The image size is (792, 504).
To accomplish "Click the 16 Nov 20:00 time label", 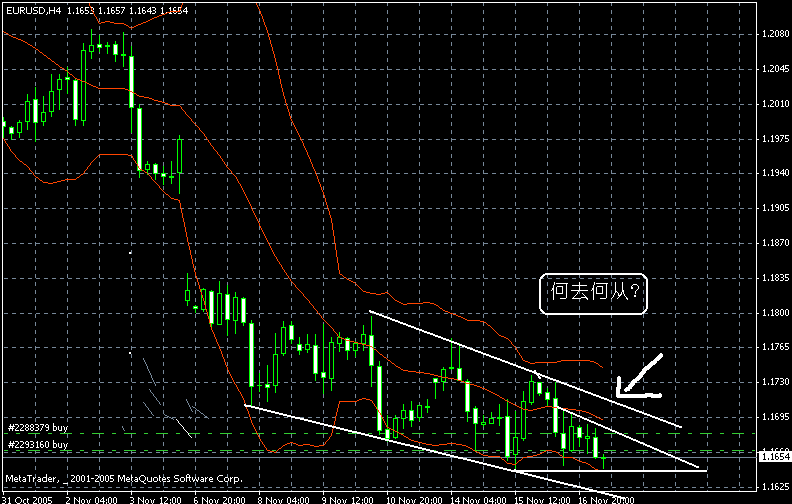I will click(606, 499).
